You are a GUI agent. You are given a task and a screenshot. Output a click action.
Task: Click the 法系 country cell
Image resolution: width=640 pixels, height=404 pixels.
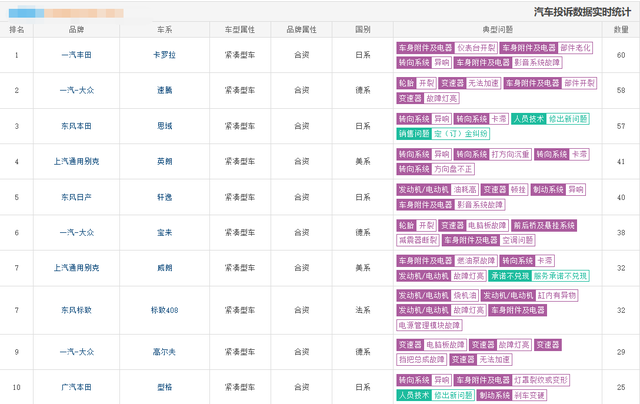click(363, 310)
